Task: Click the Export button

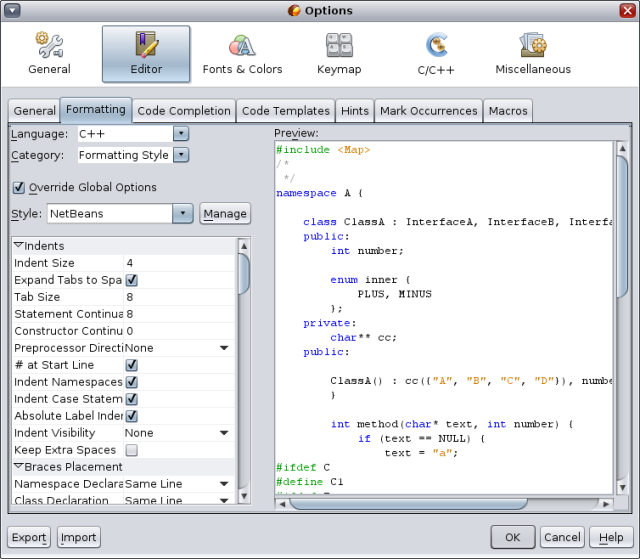Action: pos(29,537)
